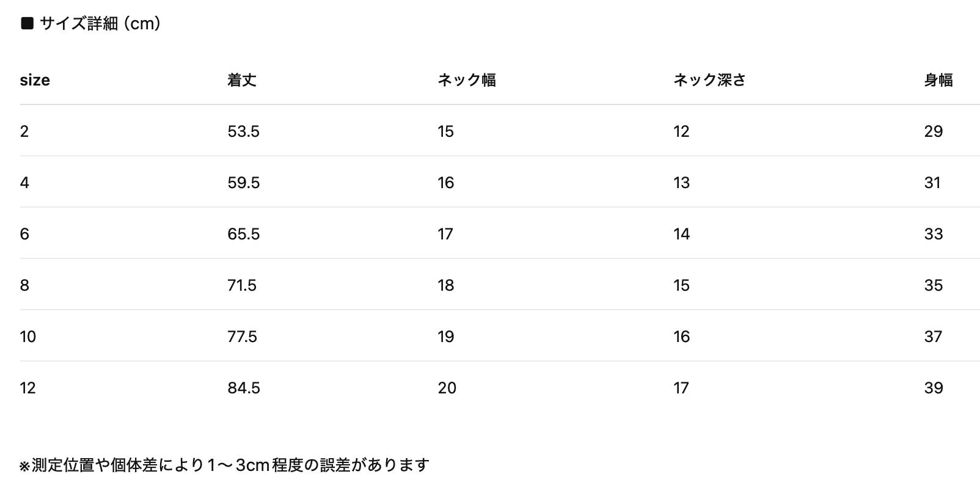Screen dimensions: 980x496
Task: Select the size 2 row label
Action: 24,131
